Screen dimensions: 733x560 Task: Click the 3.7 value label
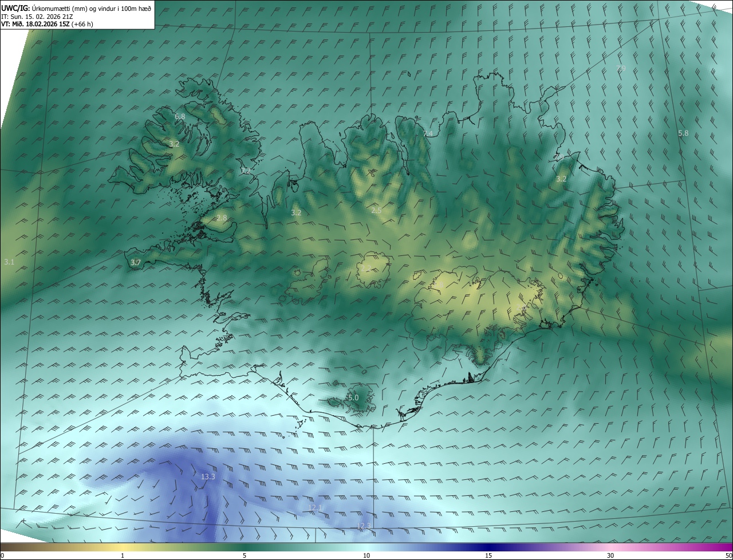[x=135, y=262]
